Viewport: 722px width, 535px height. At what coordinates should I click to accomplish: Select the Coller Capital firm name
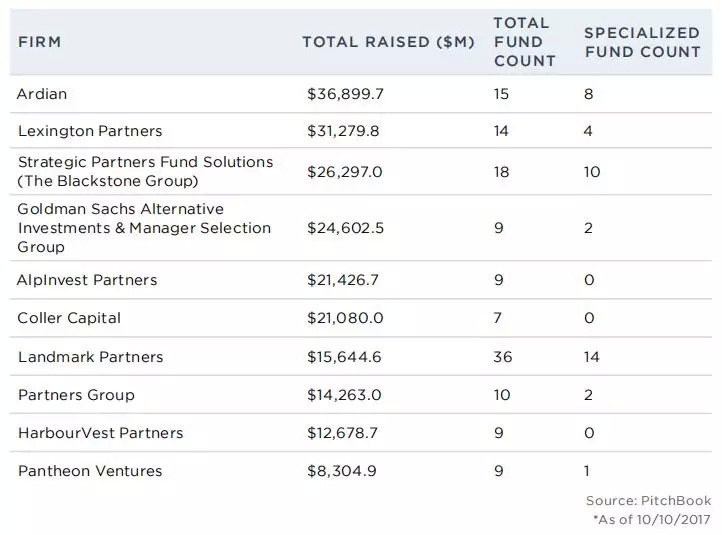coord(69,318)
